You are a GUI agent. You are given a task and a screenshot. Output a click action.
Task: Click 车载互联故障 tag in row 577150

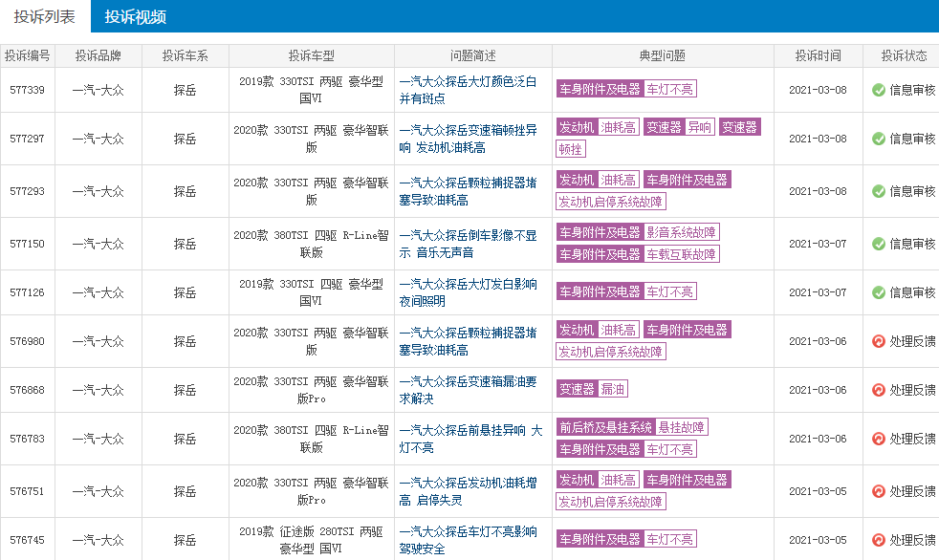tap(682, 254)
